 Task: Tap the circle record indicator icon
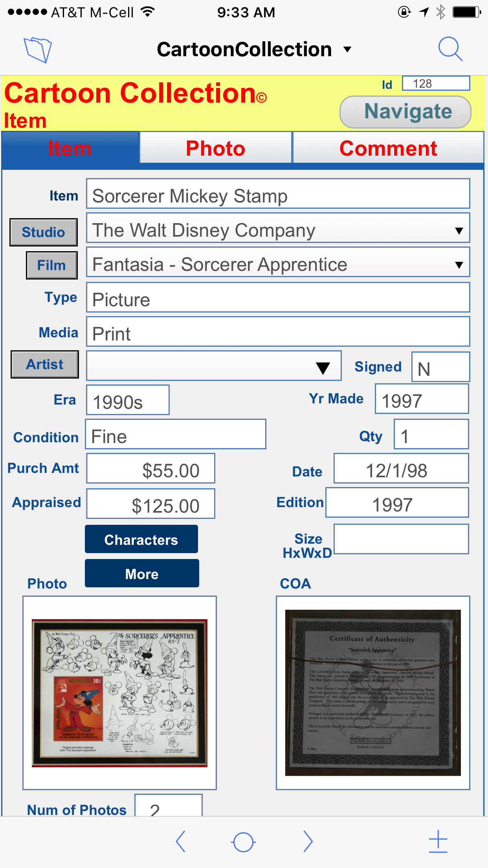tap(243, 842)
